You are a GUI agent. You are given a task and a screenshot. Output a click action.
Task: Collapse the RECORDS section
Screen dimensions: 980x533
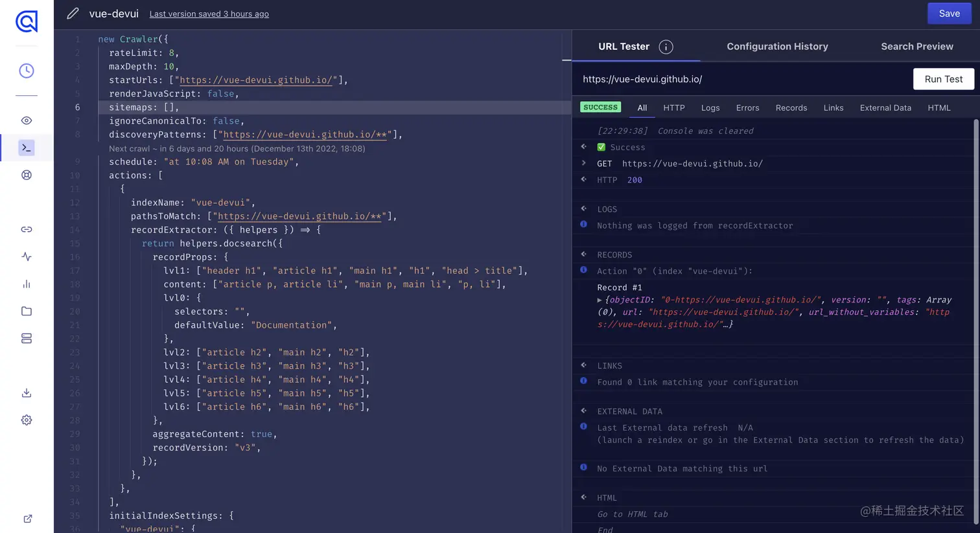[x=583, y=254]
